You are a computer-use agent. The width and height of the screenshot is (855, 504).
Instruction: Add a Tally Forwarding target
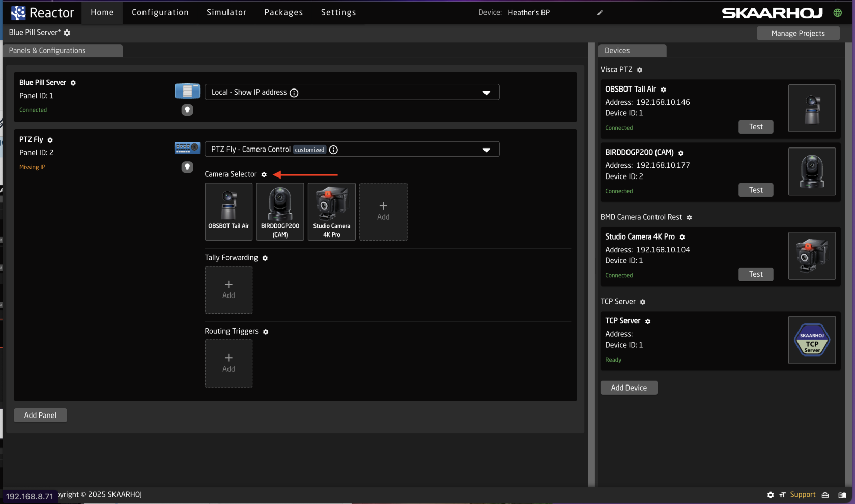[x=228, y=290]
